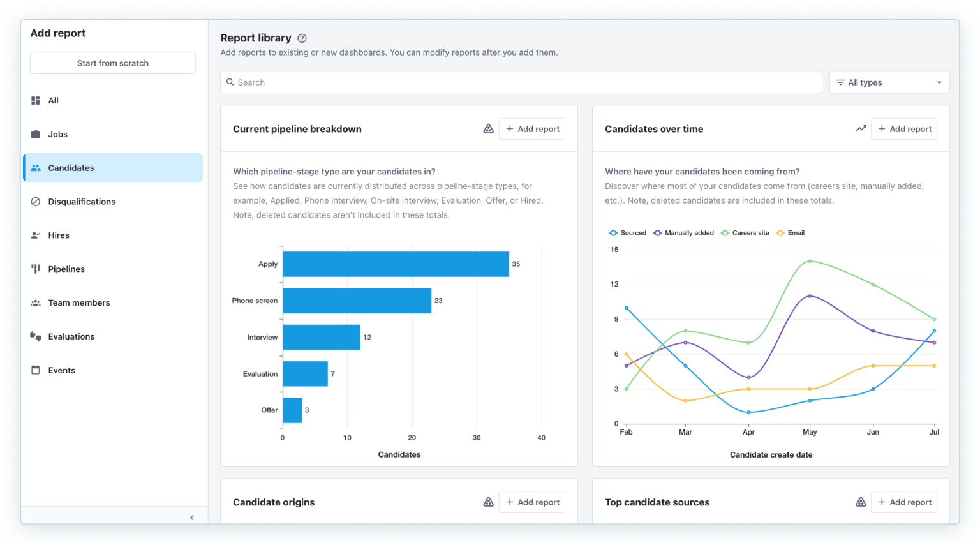Click the Evaluations thumbs icon in sidebar
Image resolution: width=980 pixels, height=545 pixels.
(36, 336)
